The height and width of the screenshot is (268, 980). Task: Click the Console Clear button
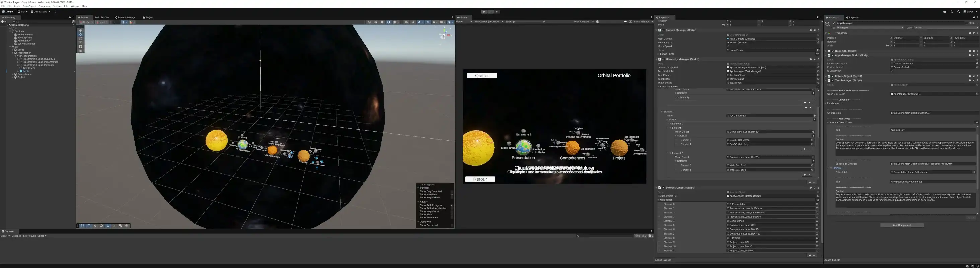(x=4, y=236)
